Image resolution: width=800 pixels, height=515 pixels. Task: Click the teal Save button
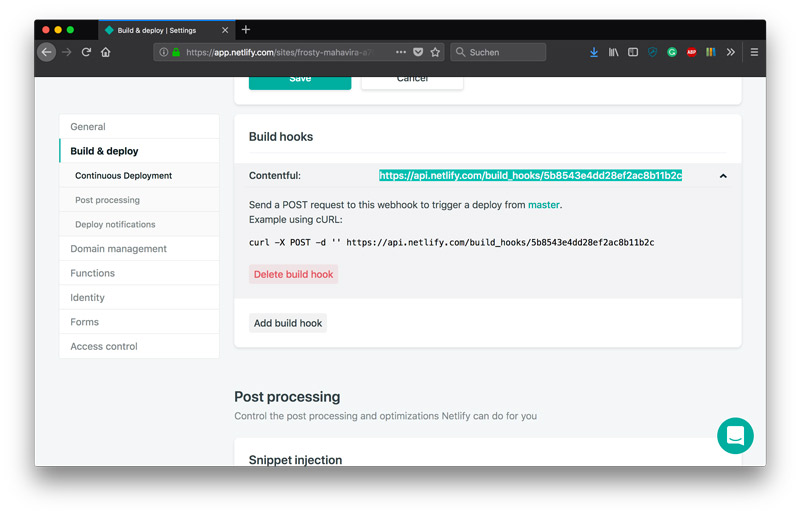point(300,82)
